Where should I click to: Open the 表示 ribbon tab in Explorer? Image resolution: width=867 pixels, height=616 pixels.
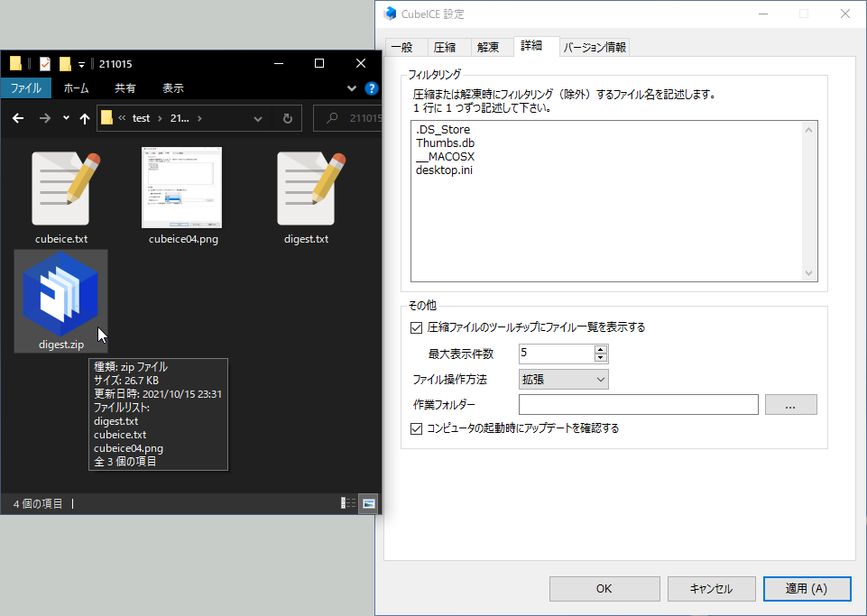172,87
